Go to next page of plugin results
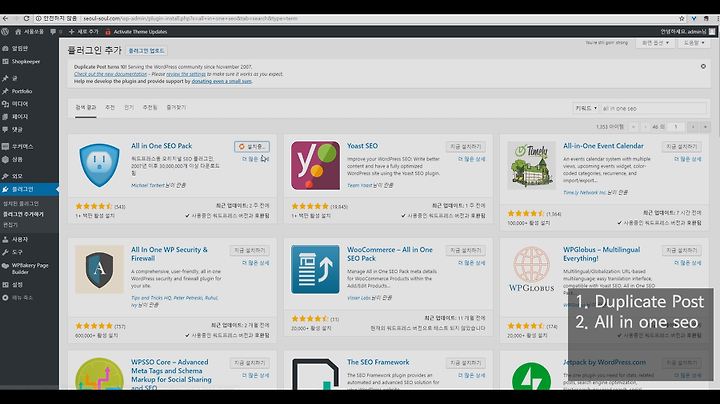720x404 pixels. pyautogui.click(x=693, y=127)
